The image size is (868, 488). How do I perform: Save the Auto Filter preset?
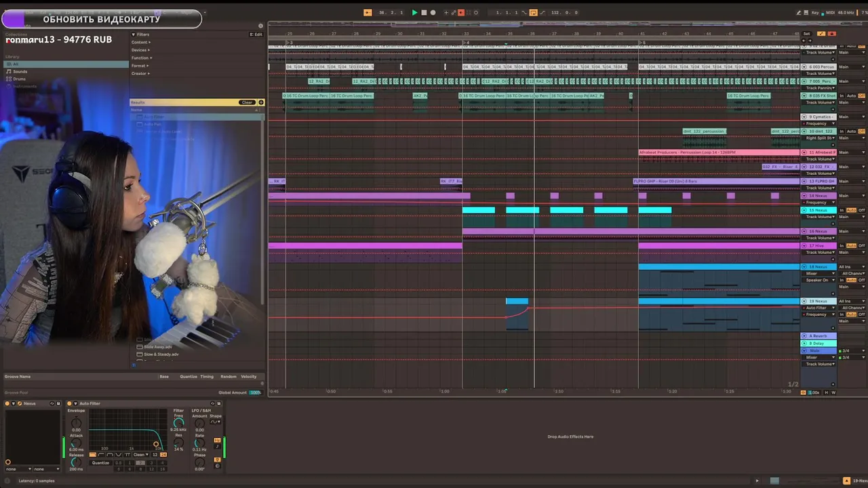[219, 404]
